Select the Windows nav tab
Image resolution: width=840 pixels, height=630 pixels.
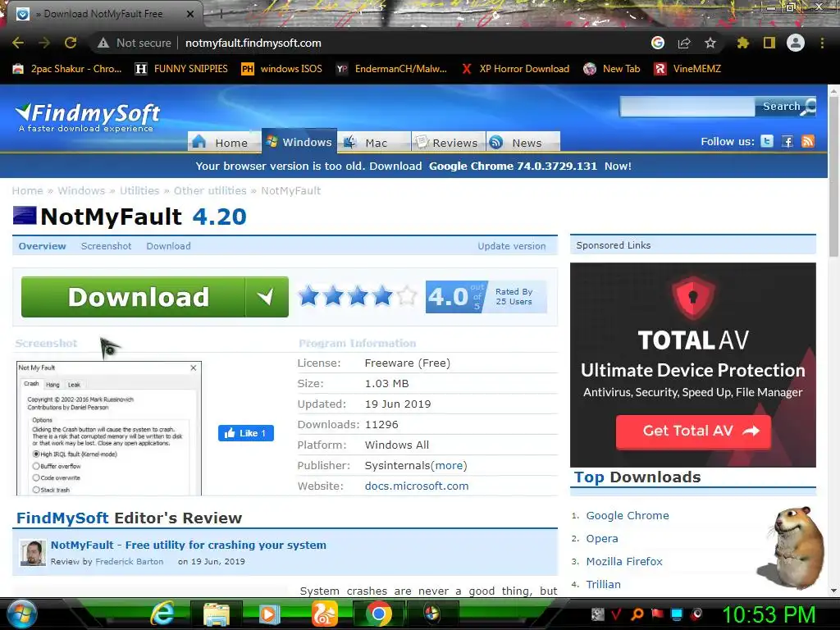point(299,141)
